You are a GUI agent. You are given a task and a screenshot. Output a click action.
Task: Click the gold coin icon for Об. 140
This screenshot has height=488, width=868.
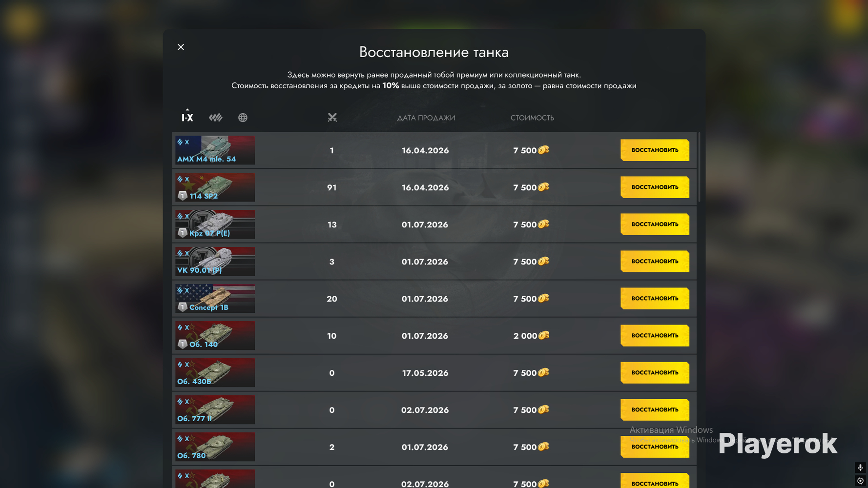(543, 335)
